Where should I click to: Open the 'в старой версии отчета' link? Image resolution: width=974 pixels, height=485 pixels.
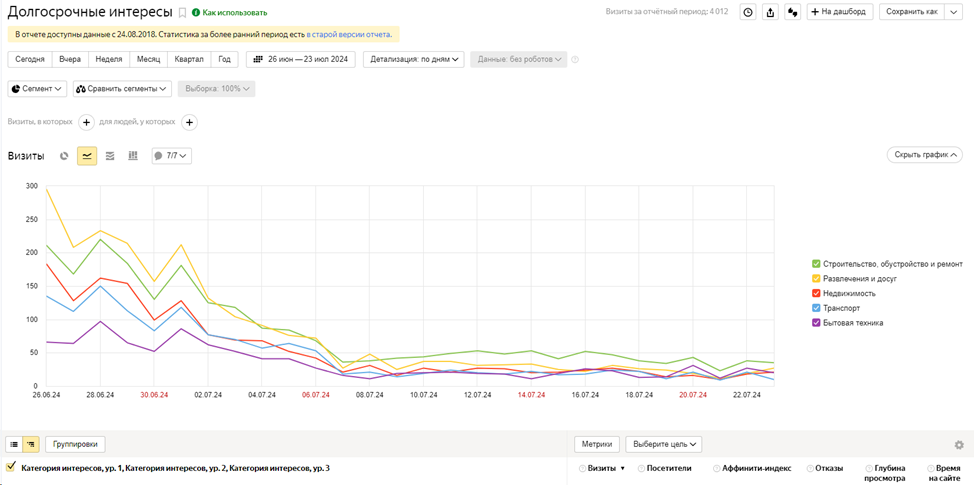coord(349,34)
